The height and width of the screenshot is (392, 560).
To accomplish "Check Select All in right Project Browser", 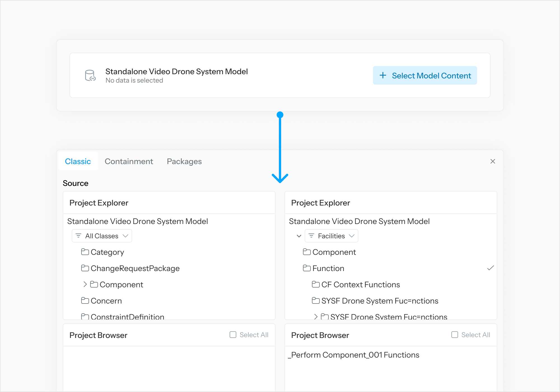I will 455,335.
